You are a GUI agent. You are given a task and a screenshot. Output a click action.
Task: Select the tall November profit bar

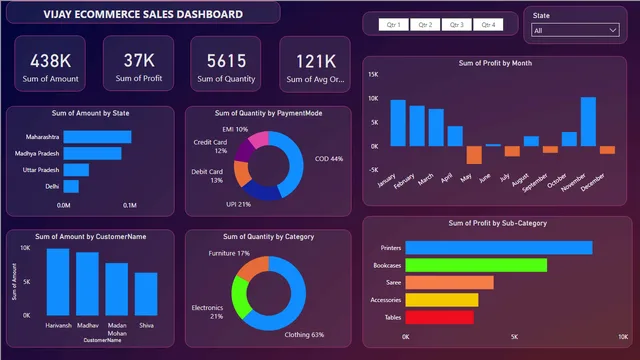pos(589,122)
